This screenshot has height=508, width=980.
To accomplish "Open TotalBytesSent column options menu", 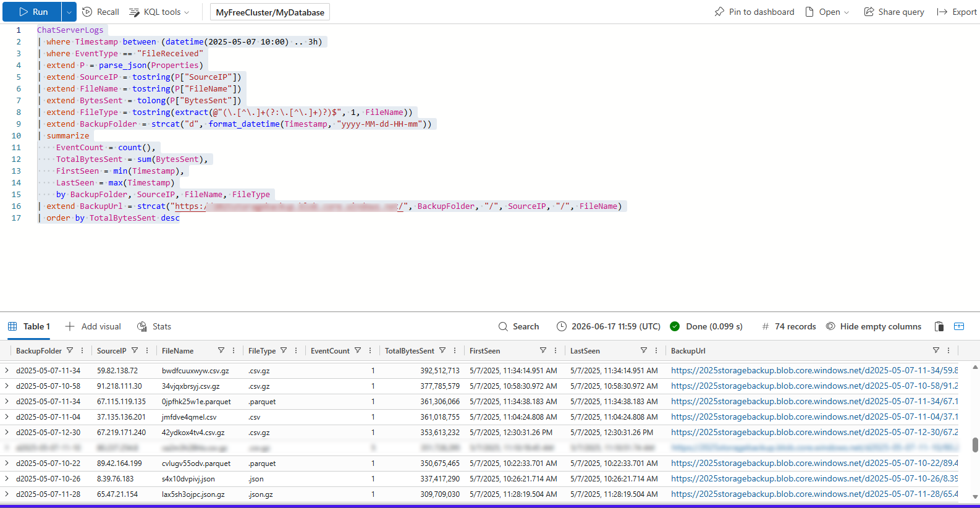I will pyautogui.click(x=455, y=350).
